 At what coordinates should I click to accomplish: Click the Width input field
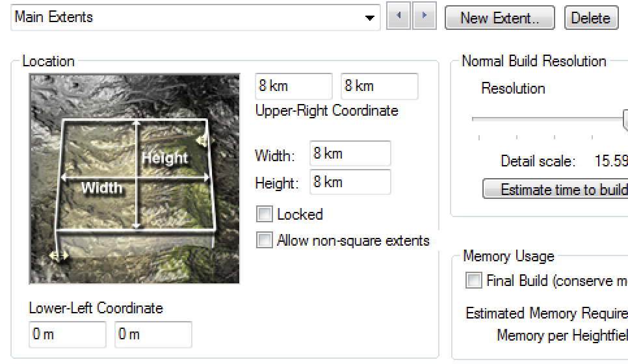click(350, 153)
